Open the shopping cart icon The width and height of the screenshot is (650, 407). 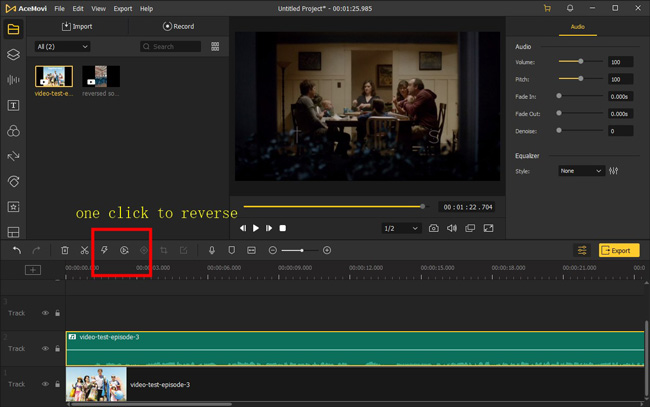547,8
